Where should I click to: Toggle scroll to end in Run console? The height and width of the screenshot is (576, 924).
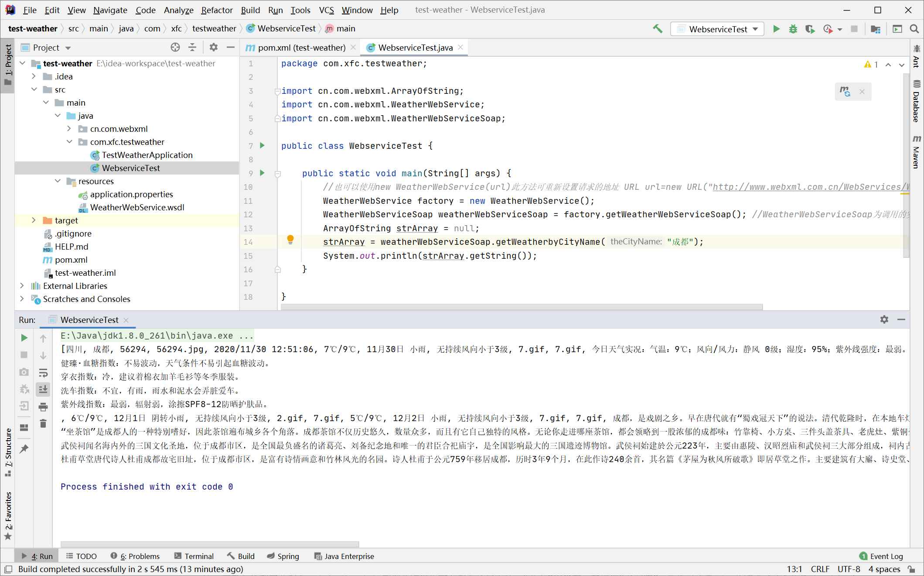tap(43, 389)
